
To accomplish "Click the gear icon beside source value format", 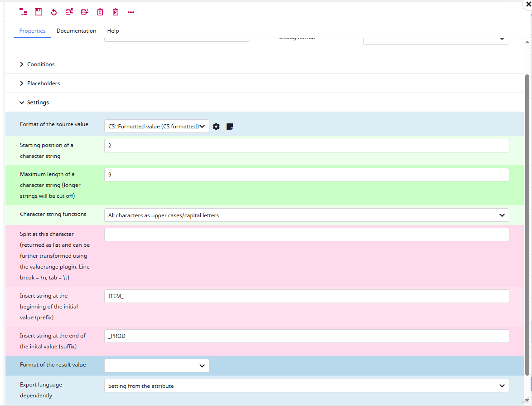I will point(216,127).
